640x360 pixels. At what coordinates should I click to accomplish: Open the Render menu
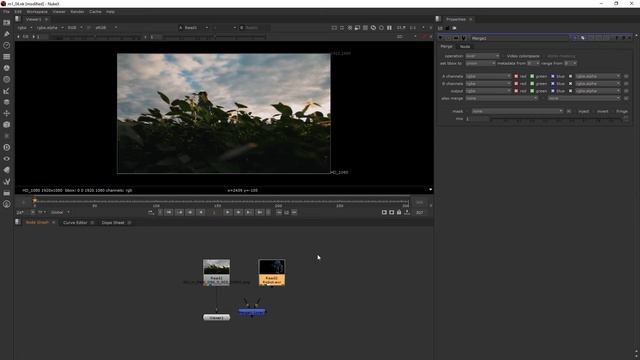[77, 12]
